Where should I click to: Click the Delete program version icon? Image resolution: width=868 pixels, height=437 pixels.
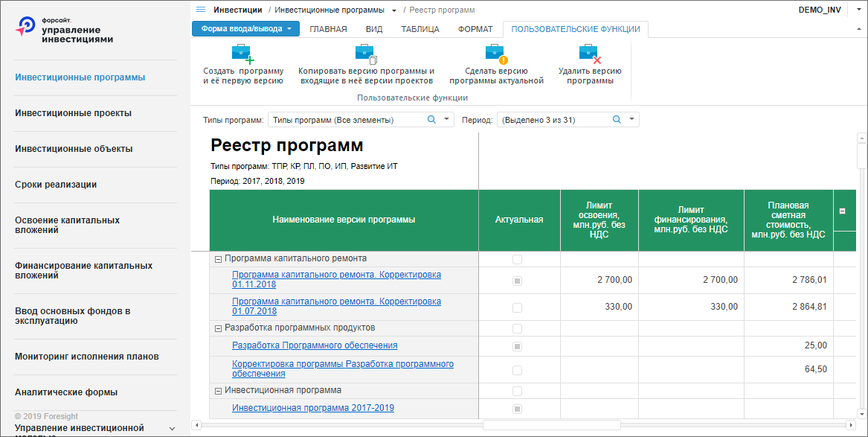(x=590, y=54)
